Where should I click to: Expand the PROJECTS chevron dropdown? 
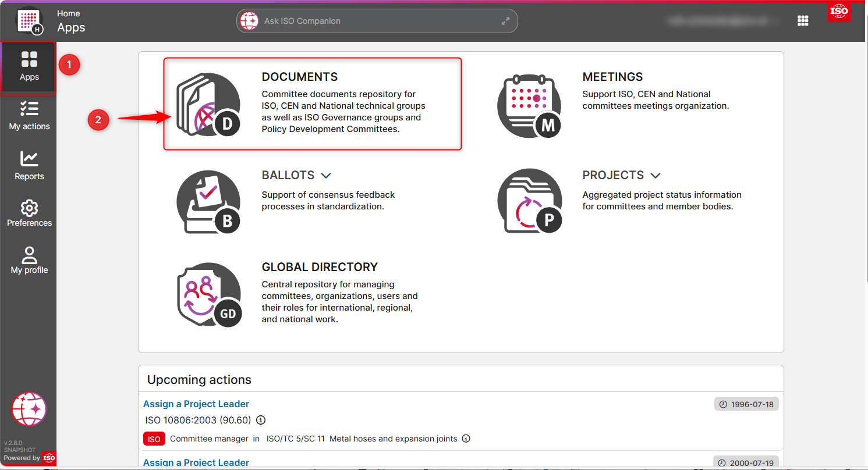click(656, 175)
